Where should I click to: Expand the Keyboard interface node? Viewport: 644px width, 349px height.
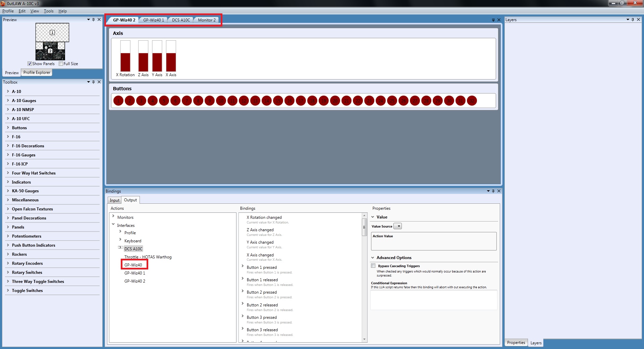(120, 240)
